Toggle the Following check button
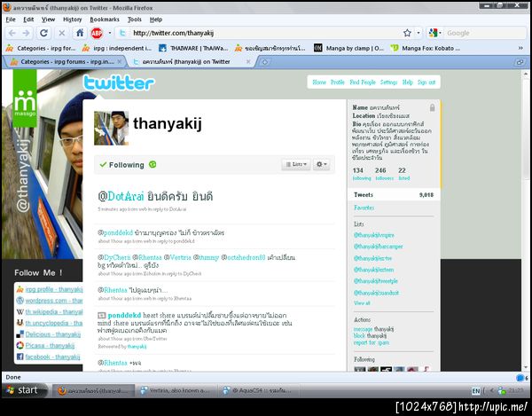The width and height of the screenshot is (532, 416). tap(122, 165)
